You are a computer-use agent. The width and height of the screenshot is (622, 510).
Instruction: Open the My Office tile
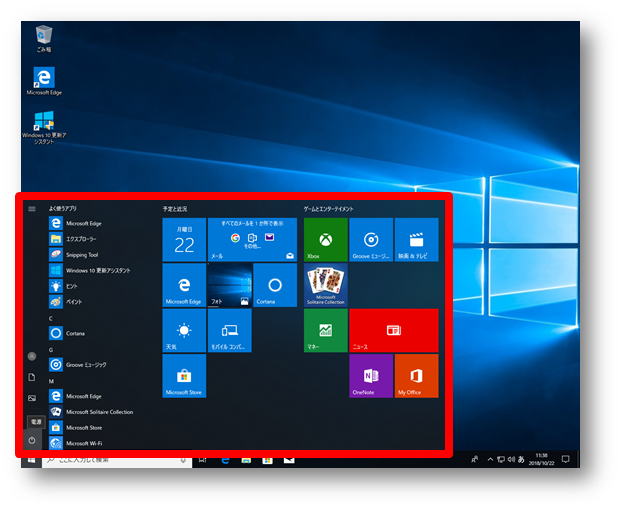417,376
